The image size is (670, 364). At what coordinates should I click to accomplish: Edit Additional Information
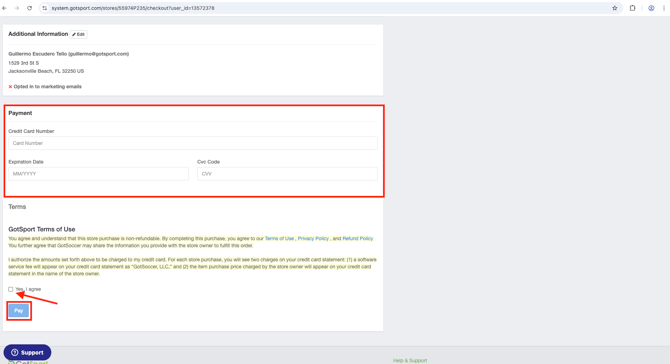click(x=79, y=34)
